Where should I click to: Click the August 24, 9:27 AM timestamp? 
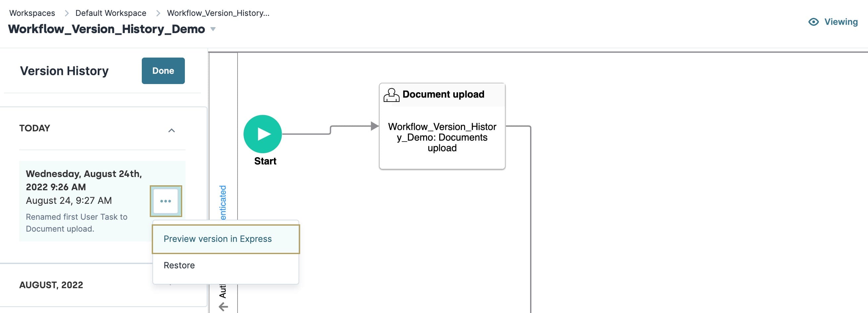click(x=69, y=201)
